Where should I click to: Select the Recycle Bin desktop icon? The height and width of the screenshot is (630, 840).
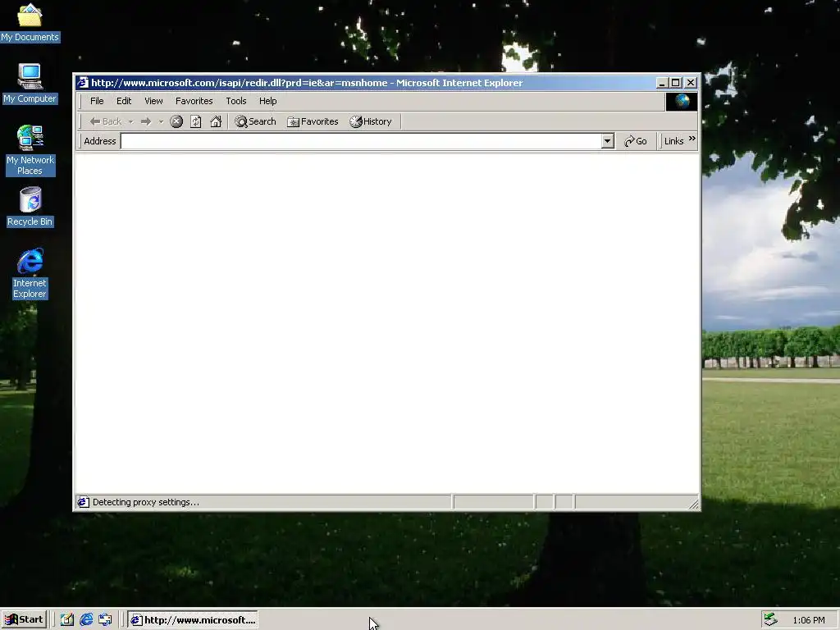point(30,207)
